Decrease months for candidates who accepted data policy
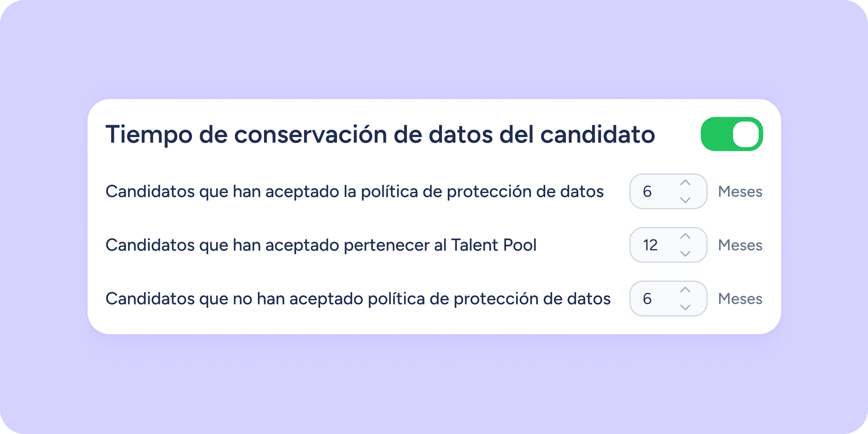 click(685, 200)
